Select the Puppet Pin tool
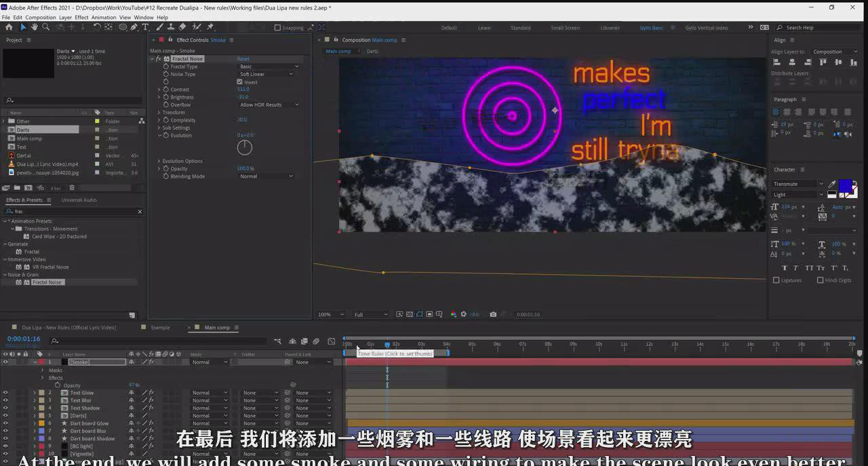The width and height of the screenshot is (868, 466). coord(210,27)
